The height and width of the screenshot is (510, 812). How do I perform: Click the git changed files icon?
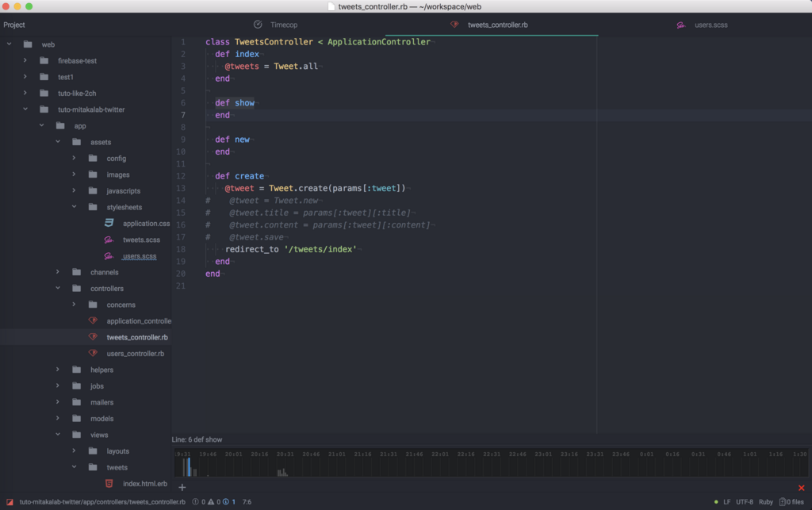pos(783,502)
